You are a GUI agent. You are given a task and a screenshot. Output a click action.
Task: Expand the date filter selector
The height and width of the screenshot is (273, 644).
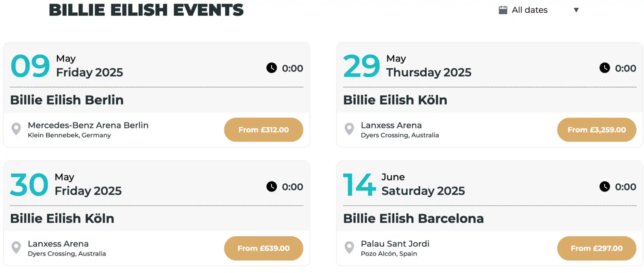pos(538,10)
